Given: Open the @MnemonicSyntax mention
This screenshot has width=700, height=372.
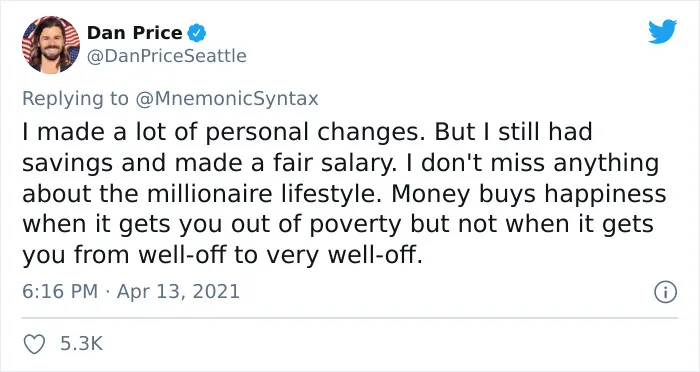Looking at the screenshot, I should tap(227, 99).
